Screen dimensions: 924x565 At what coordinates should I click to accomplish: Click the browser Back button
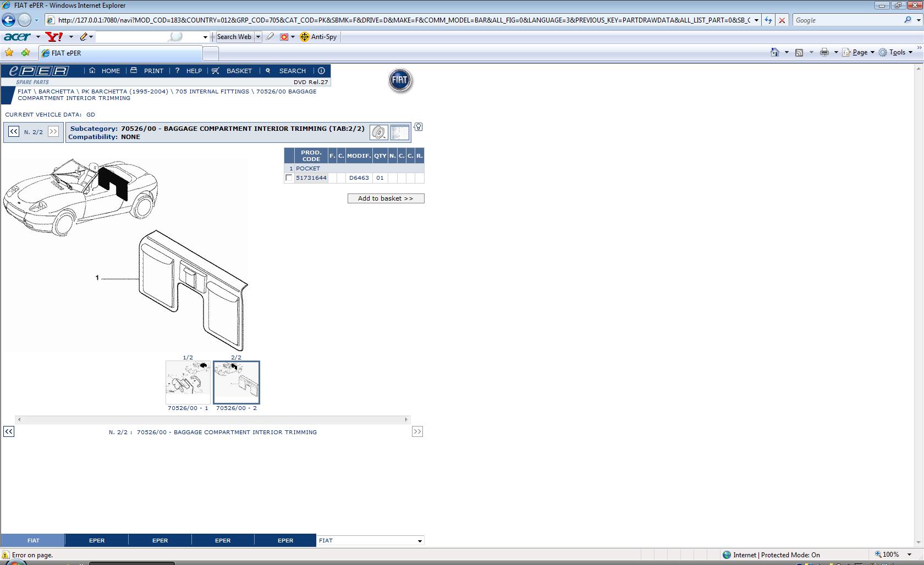click(x=8, y=20)
